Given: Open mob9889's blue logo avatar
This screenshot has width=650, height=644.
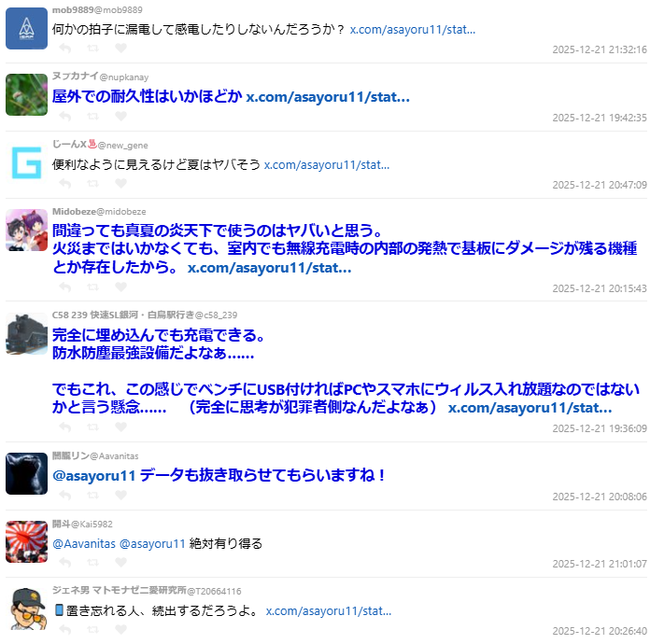Looking at the screenshot, I should 26,28.
